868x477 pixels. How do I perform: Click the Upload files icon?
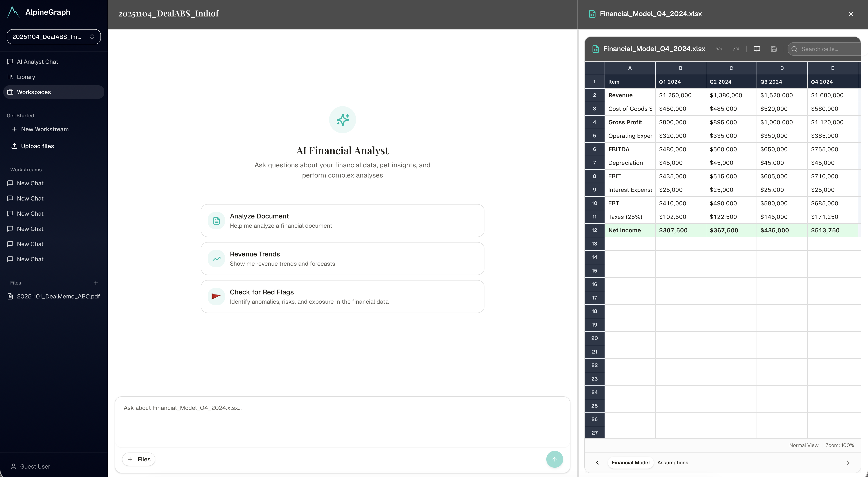click(15, 146)
